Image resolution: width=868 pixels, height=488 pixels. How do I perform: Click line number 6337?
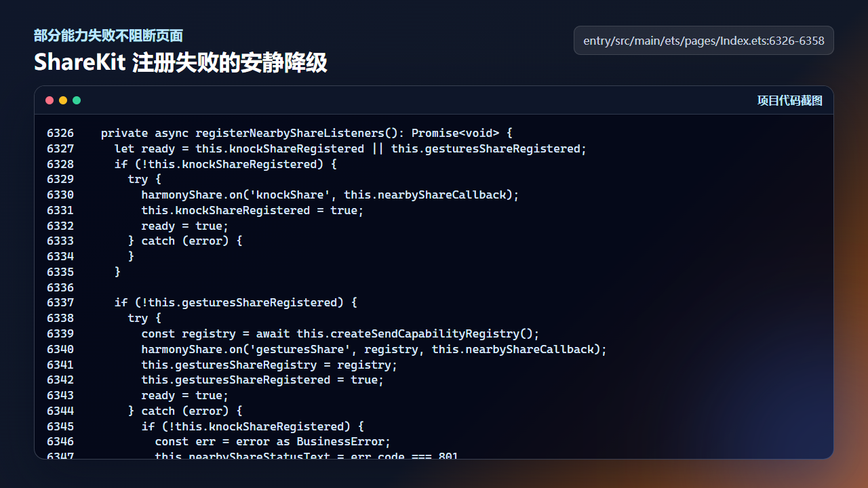60,302
